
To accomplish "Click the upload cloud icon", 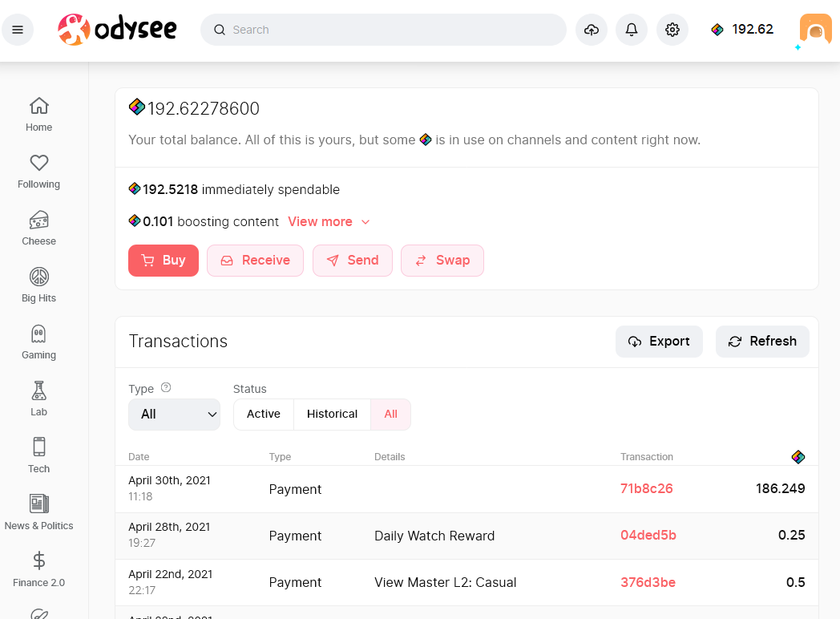I will [x=592, y=30].
